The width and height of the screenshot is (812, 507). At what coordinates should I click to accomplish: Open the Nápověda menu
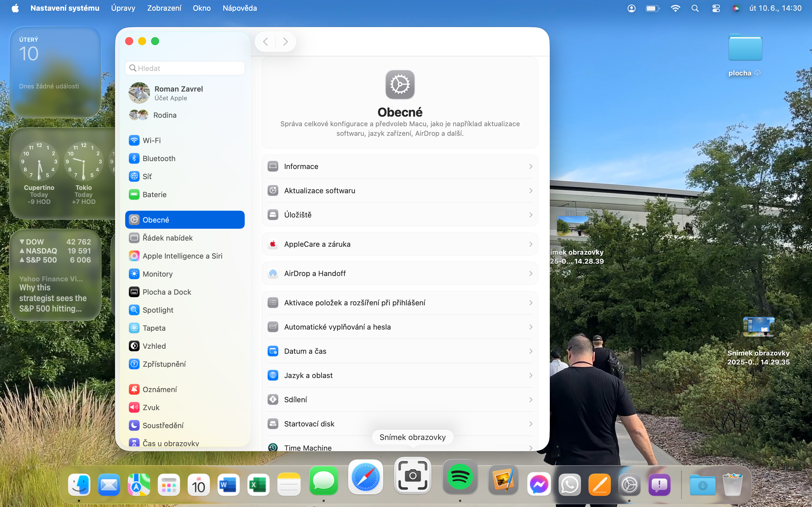[240, 8]
